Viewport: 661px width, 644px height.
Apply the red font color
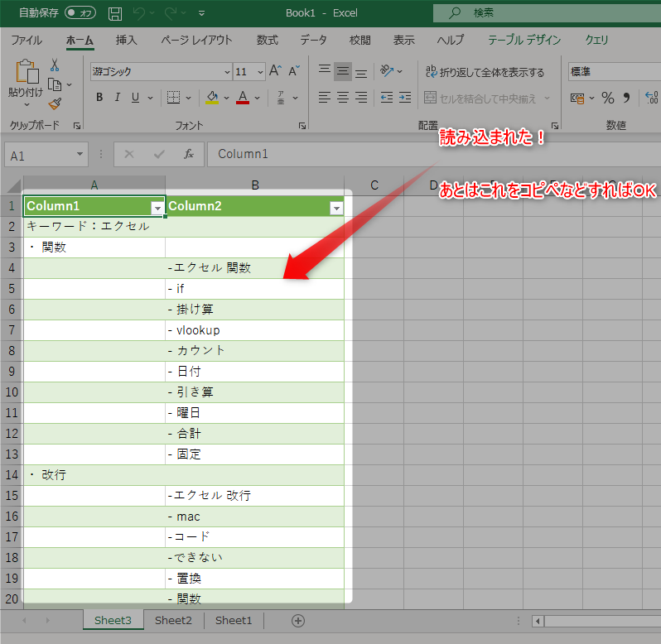click(x=243, y=98)
